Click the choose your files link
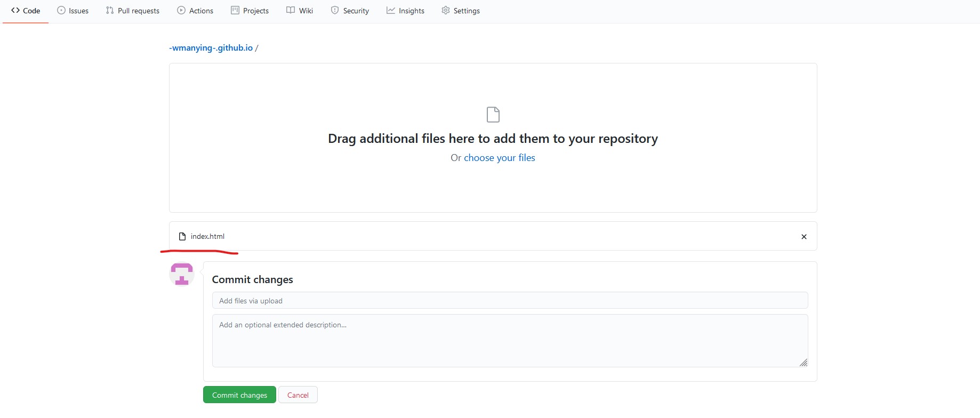The height and width of the screenshot is (418, 980). click(500, 158)
